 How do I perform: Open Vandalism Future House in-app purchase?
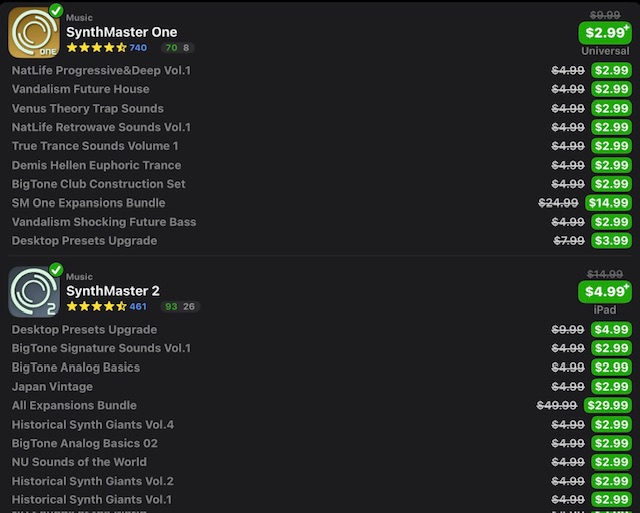80,89
